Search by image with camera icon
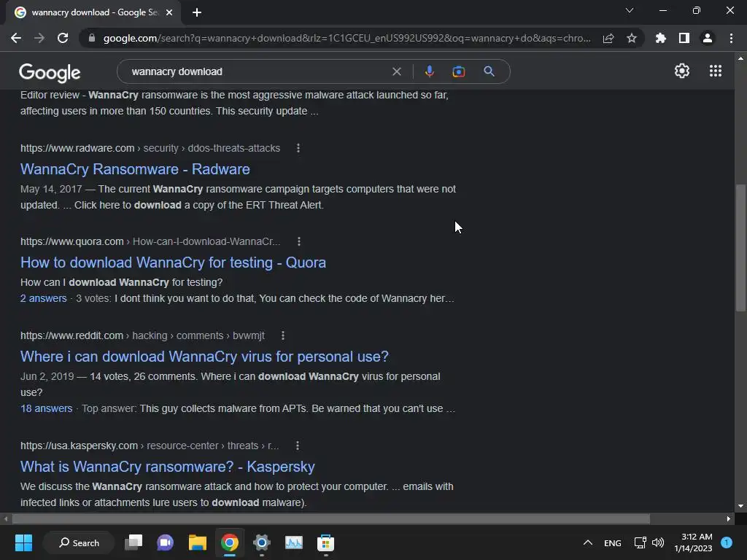Screen dimensions: 747x560 [x=458, y=71]
